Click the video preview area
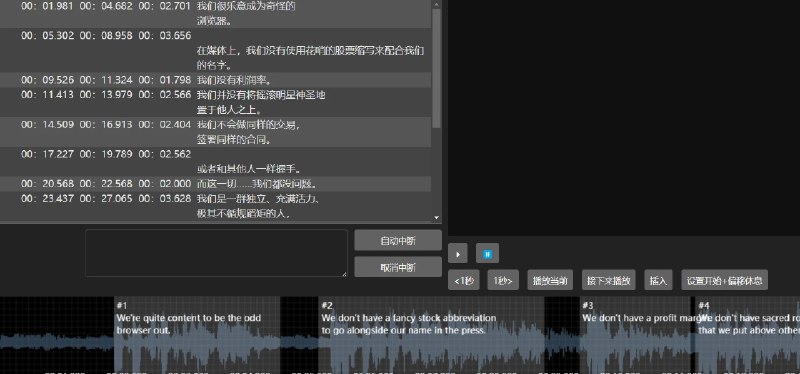 pyautogui.click(x=624, y=118)
